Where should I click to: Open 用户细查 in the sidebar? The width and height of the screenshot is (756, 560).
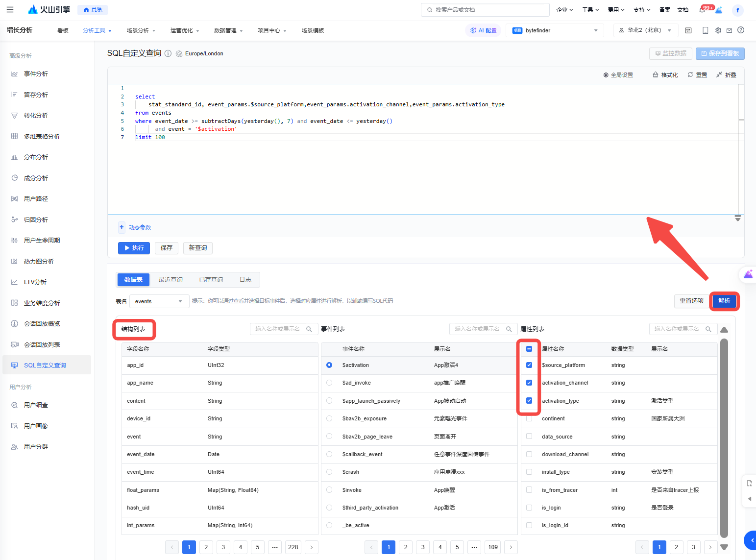[x=36, y=405]
